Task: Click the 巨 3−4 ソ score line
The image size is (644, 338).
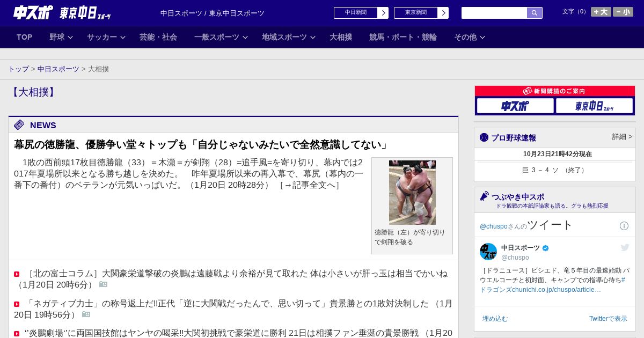Action: [554, 170]
